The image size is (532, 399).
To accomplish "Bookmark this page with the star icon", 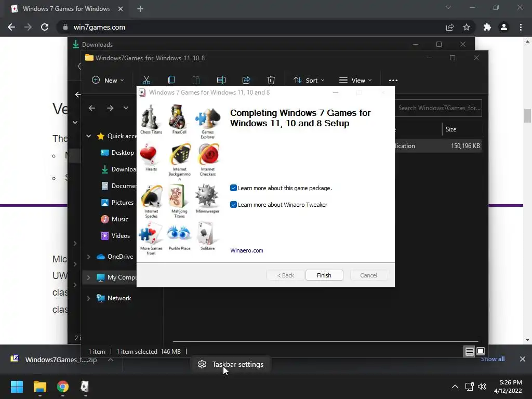I will pos(467,27).
